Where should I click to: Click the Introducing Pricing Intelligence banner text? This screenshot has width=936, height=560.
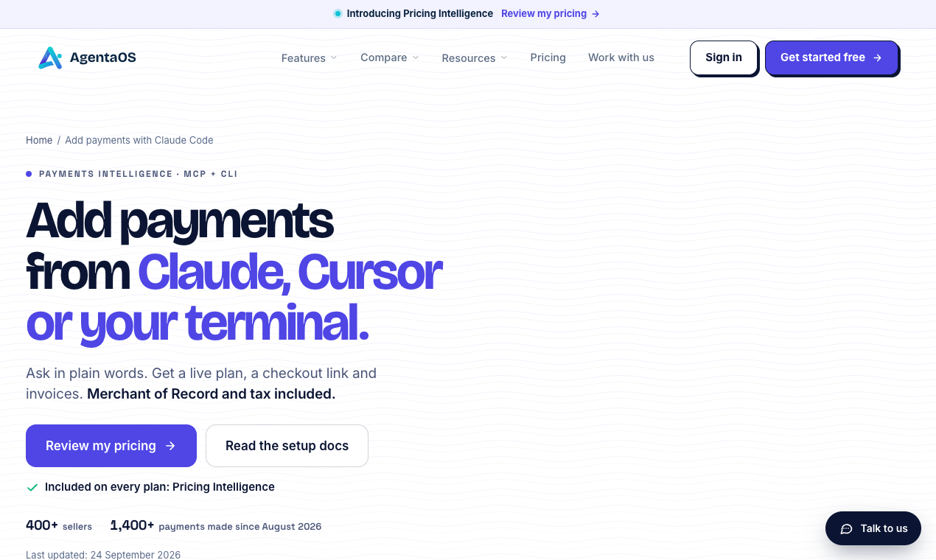420,13
